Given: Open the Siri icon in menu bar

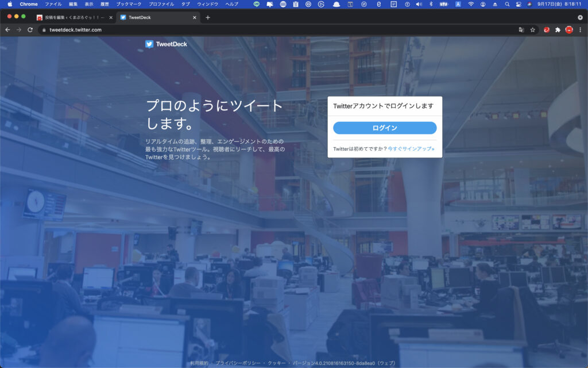Looking at the screenshot, I should click(529, 4).
